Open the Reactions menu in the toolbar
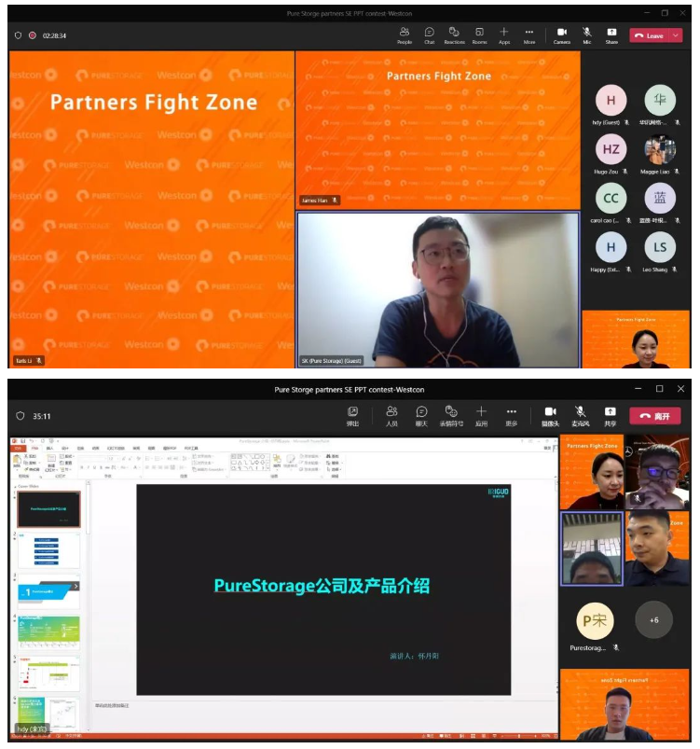 454,35
